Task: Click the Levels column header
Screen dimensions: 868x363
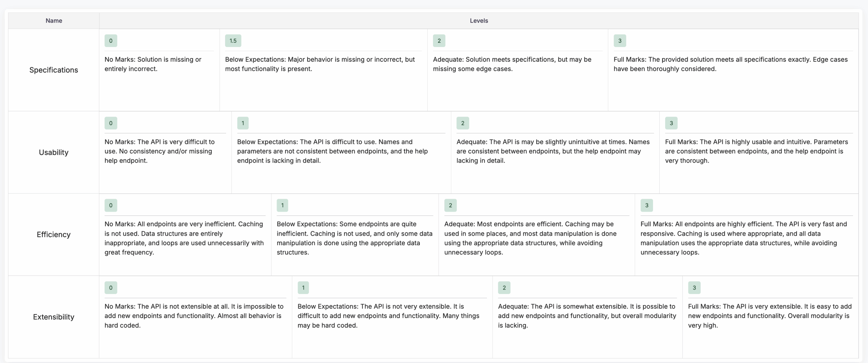Action: coord(478,21)
